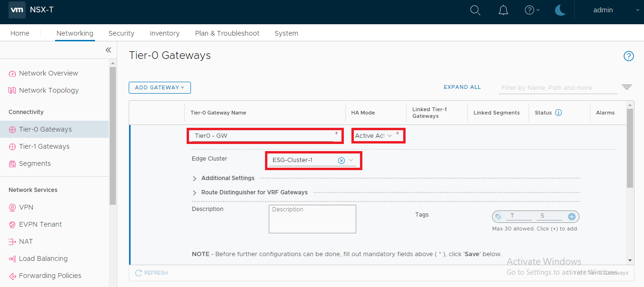Click the Segments sidebar icon
The image size is (644, 287).
click(x=12, y=163)
